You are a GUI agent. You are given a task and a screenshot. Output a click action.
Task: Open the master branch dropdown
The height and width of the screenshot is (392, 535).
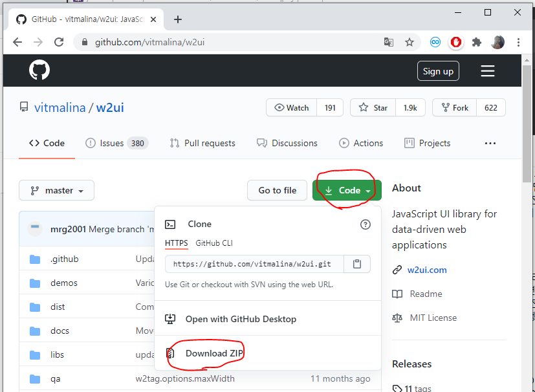click(57, 190)
